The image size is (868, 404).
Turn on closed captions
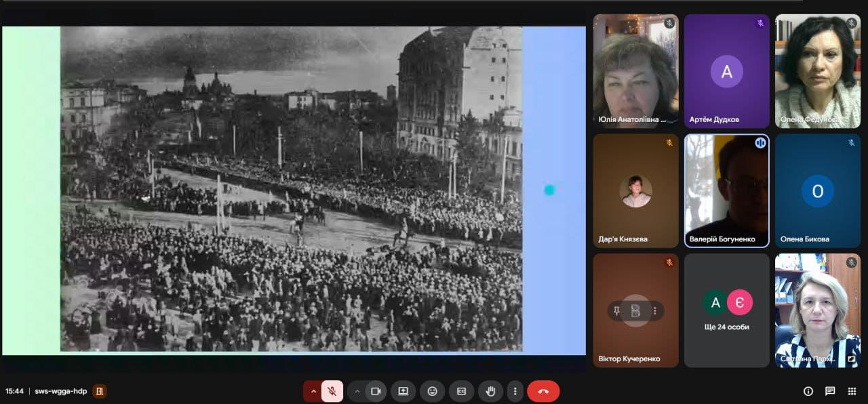click(x=461, y=391)
